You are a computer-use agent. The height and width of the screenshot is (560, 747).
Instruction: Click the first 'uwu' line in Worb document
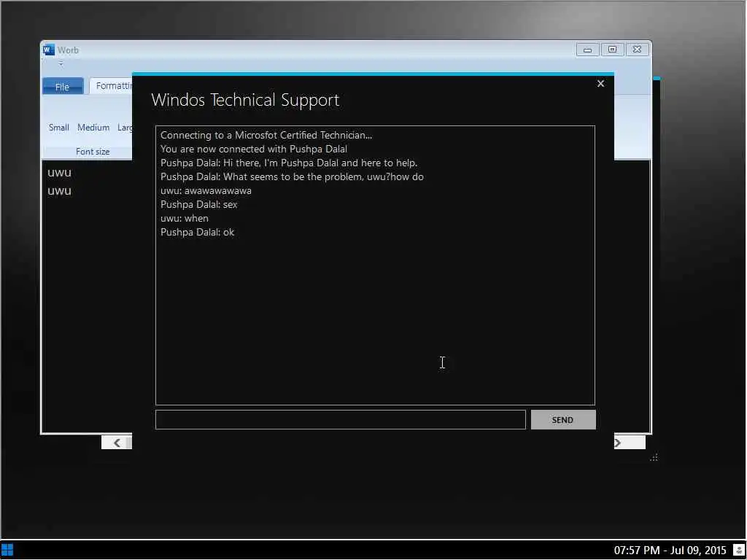(60, 172)
